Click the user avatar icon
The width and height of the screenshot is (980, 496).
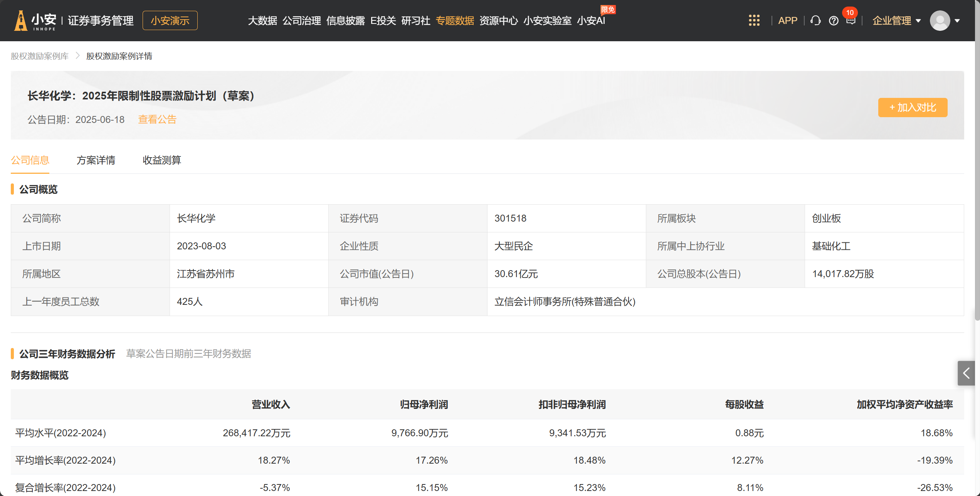(940, 20)
